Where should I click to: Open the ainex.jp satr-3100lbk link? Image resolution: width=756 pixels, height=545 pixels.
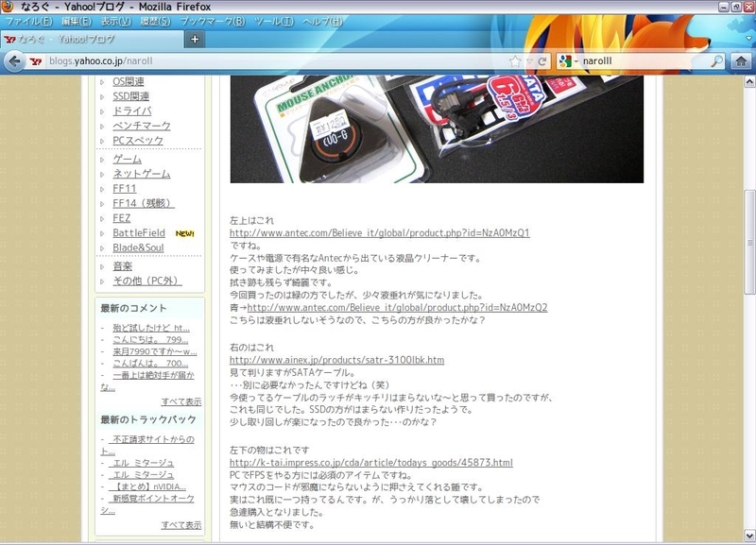337,360
